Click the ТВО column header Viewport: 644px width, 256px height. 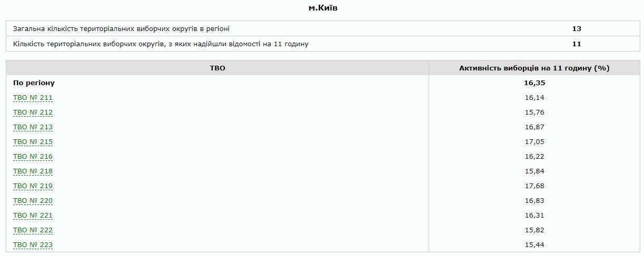[x=217, y=68]
